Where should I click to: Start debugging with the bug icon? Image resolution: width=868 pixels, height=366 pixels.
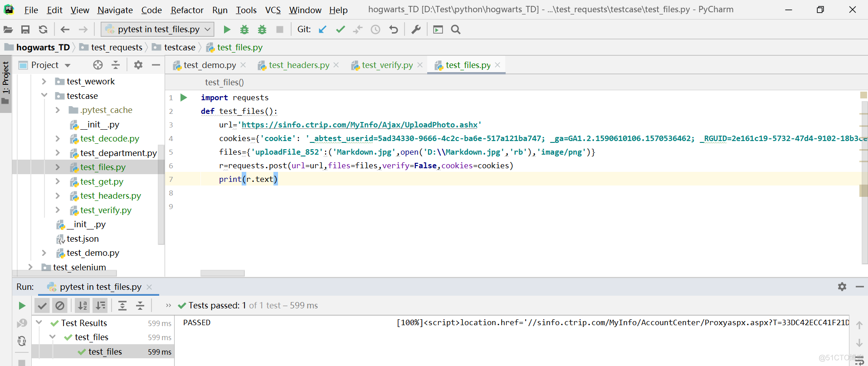click(244, 29)
